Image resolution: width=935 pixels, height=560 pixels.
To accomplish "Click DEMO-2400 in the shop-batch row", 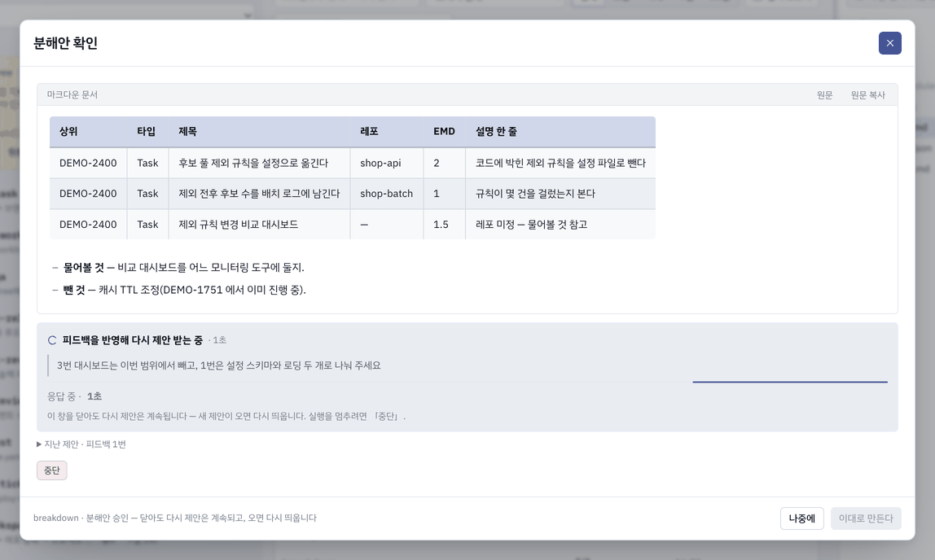I will click(88, 194).
